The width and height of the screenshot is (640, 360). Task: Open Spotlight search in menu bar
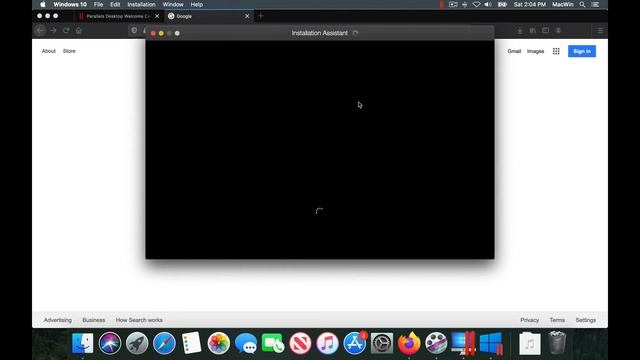582,4
